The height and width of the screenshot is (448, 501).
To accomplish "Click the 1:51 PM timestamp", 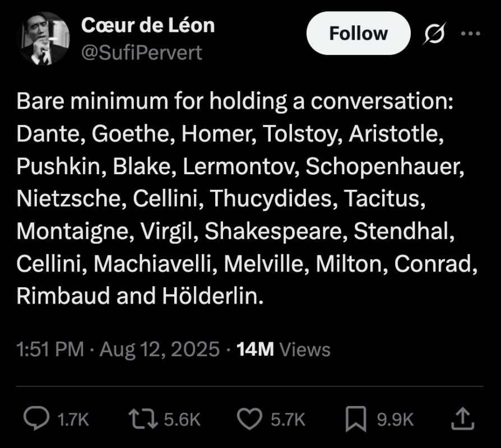I will (x=50, y=350).
